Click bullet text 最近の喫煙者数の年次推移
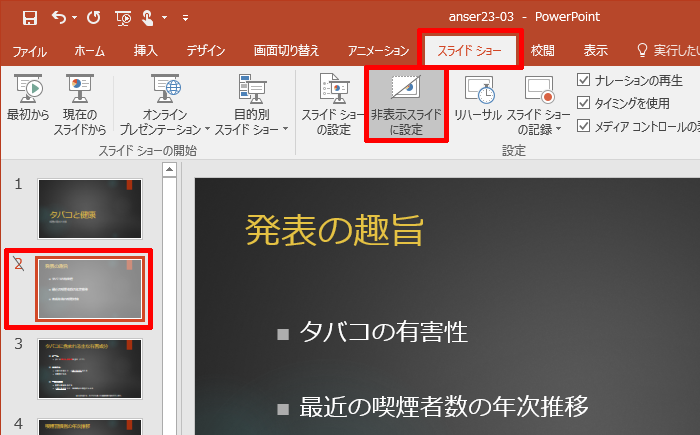Image resolution: width=700 pixels, height=435 pixels. click(x=444, y=406)
